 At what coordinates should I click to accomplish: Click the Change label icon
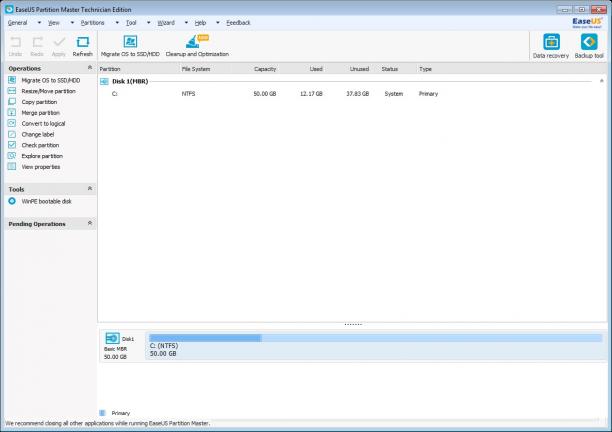(x=12, y=134)
